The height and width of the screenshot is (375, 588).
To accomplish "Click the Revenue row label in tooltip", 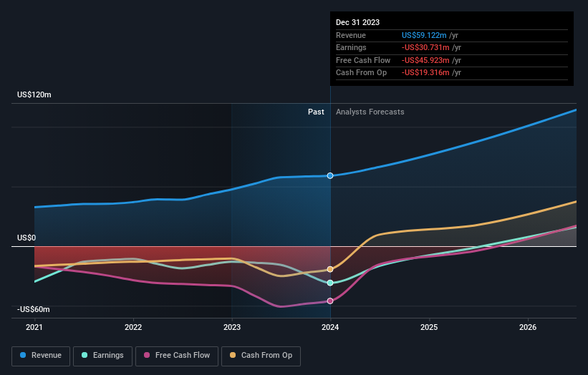I will [x=351, y=35].
